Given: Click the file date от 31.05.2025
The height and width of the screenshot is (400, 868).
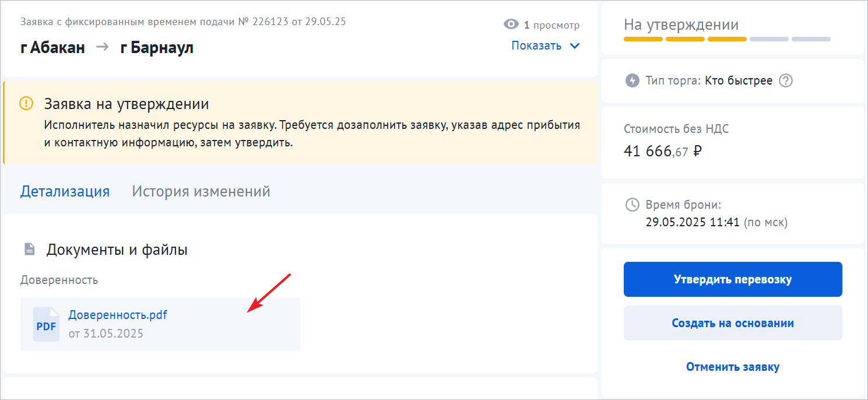Looking at the screenshot, I should 106,334.
